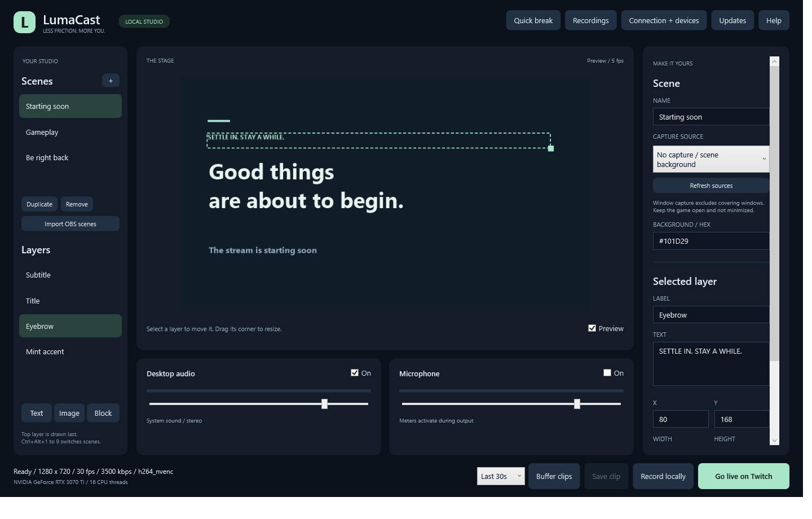
Task: Click Record locally
Action: point(663,476)
